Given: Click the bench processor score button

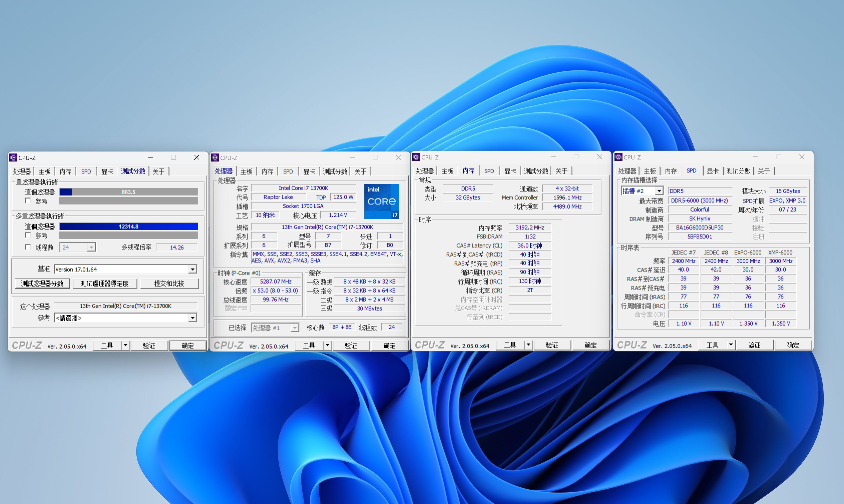Looking at the screenshot, I should click(42, 283).
